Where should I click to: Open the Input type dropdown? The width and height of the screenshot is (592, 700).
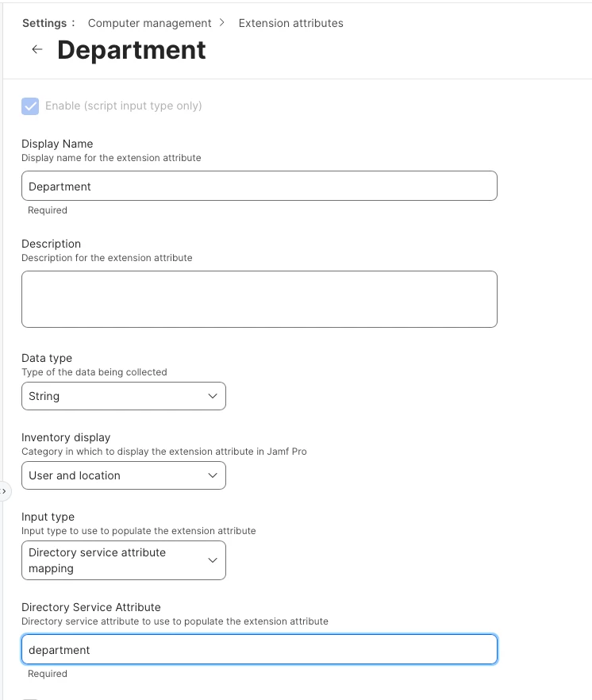tap(124, 560)
